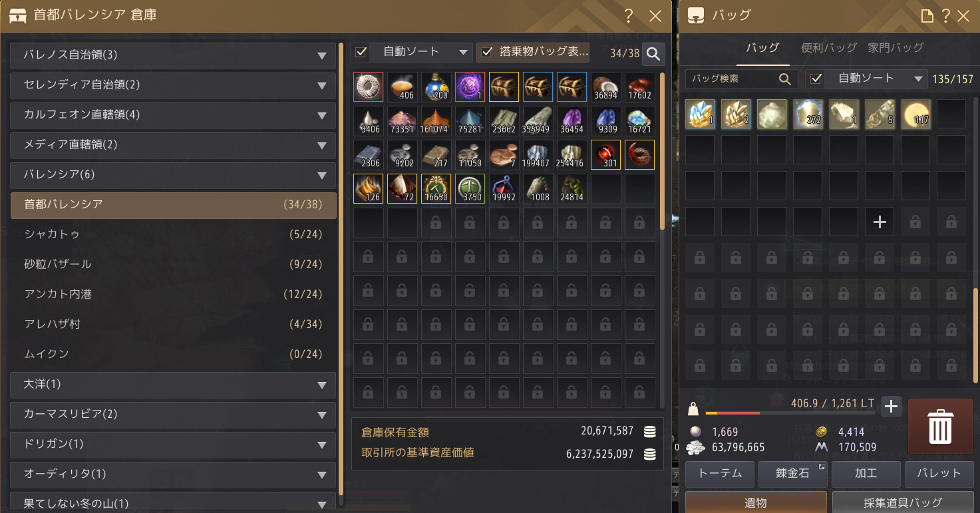Expand the バレノス自治領(3) region
The height and width of the screenshot is (513, 980).
(x=173, y=55)
